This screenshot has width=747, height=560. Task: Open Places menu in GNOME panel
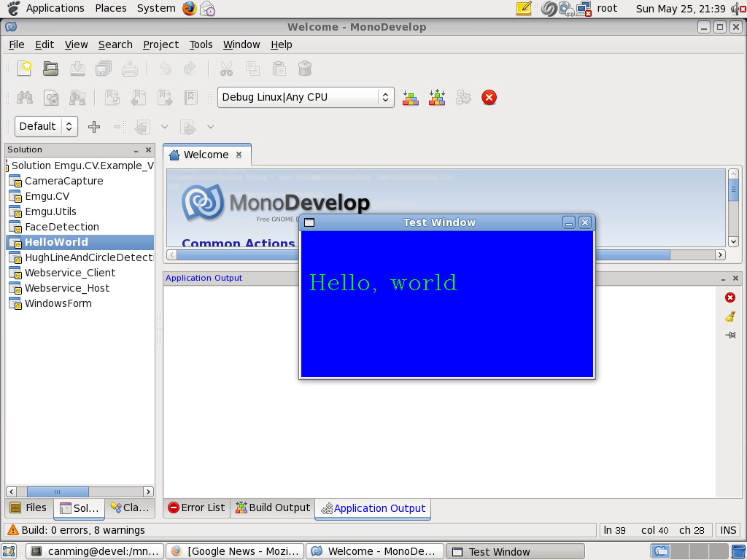[x=111, y=8]
